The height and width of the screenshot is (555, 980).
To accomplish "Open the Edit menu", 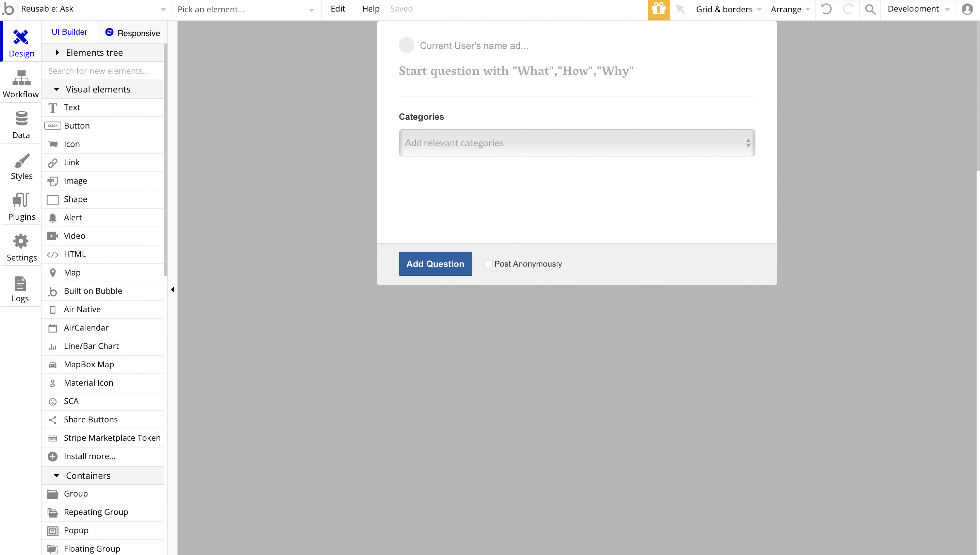I will pyautogui.click(x=338, y=9).
